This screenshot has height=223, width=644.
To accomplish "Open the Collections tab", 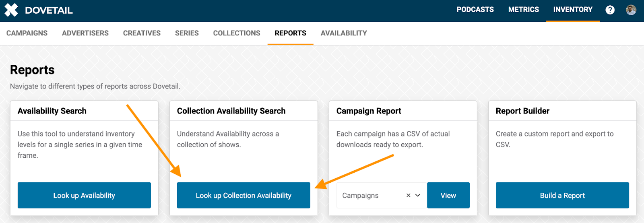I will click(237, 33).
